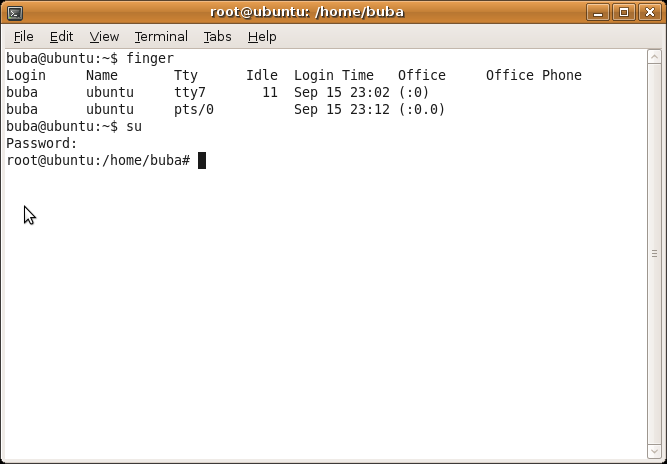Viewport: 667px width, 464px height.
Task: Click the scrollbar down arrow
Action: click(654, 452)
